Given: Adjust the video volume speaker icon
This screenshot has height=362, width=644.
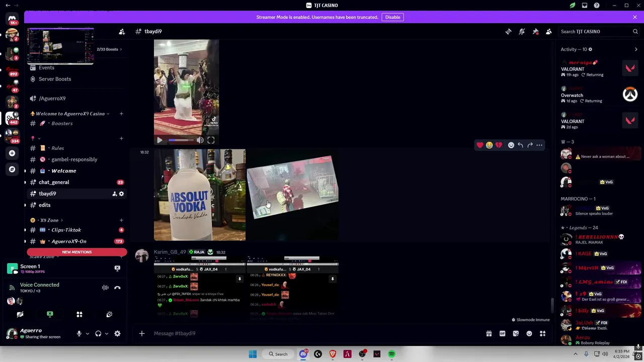Looking at the screenshot, I should coord(200,141).
